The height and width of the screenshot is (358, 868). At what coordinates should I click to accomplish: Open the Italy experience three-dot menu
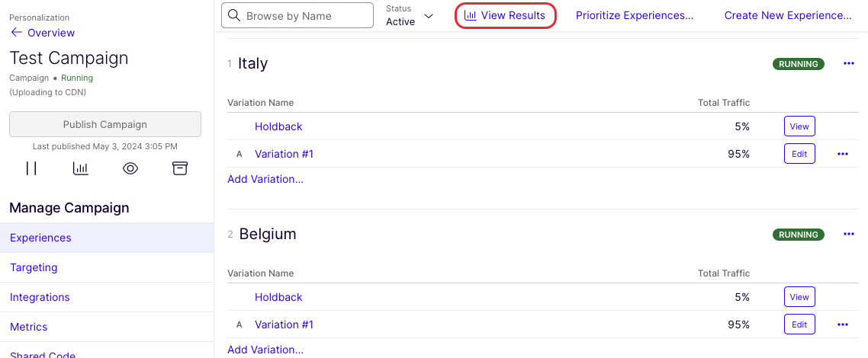[x=849, y=64]
